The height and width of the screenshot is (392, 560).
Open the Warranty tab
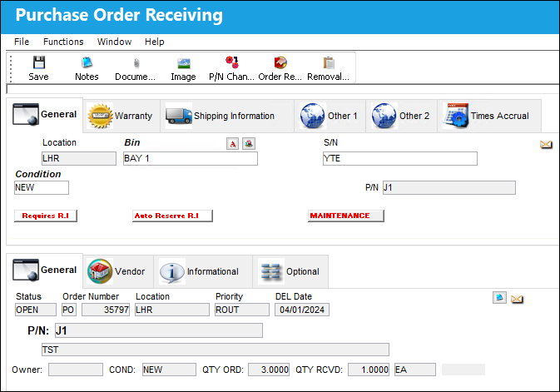(121, 116)
